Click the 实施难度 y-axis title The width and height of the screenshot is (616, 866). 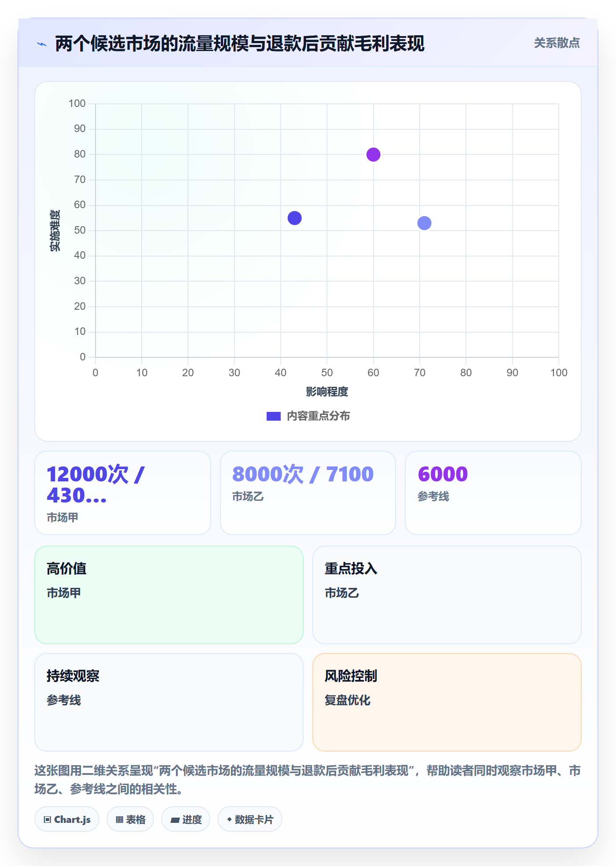55,231
